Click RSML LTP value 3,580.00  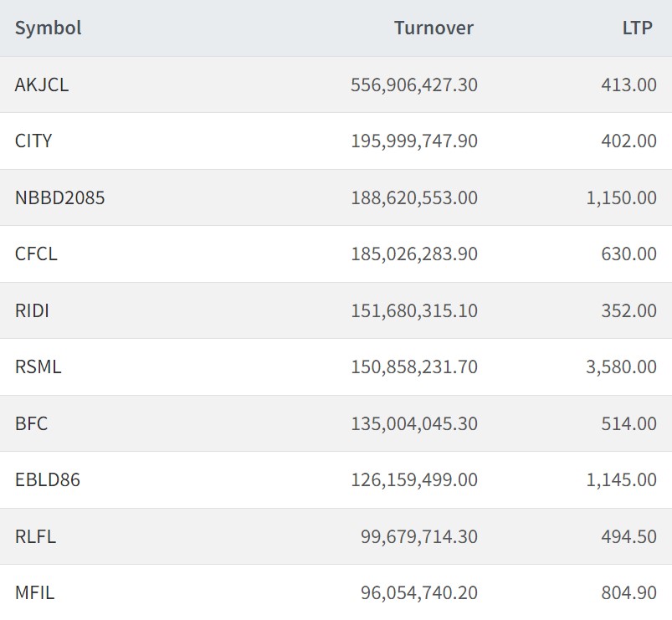click(x=622, y=366)
